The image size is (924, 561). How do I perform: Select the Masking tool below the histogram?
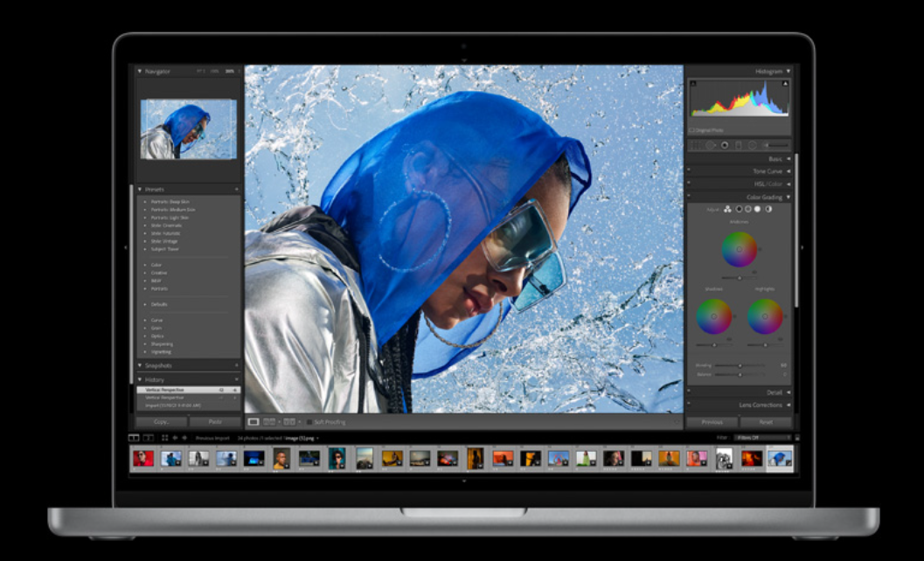pos(752,145)
